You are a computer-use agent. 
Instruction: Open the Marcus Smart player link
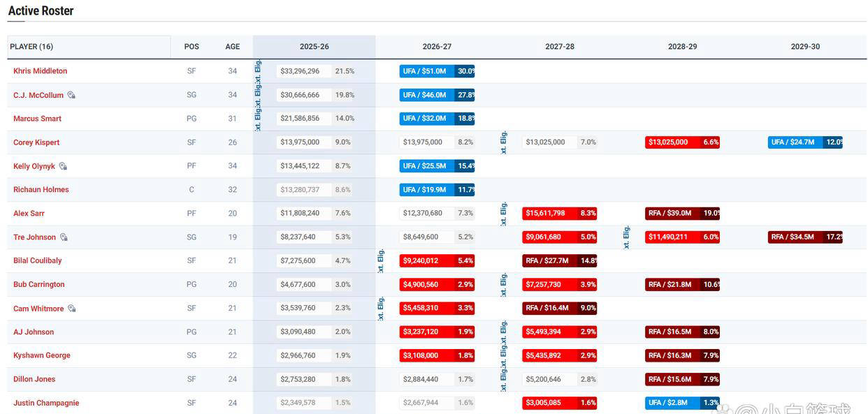pyautogui.click(x=38, y=119)
